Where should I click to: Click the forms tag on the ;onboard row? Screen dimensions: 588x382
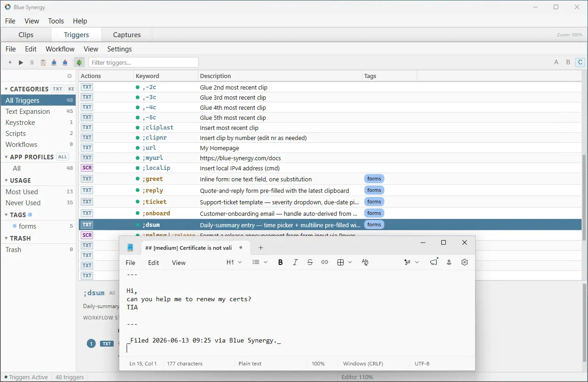coord(374,213)
